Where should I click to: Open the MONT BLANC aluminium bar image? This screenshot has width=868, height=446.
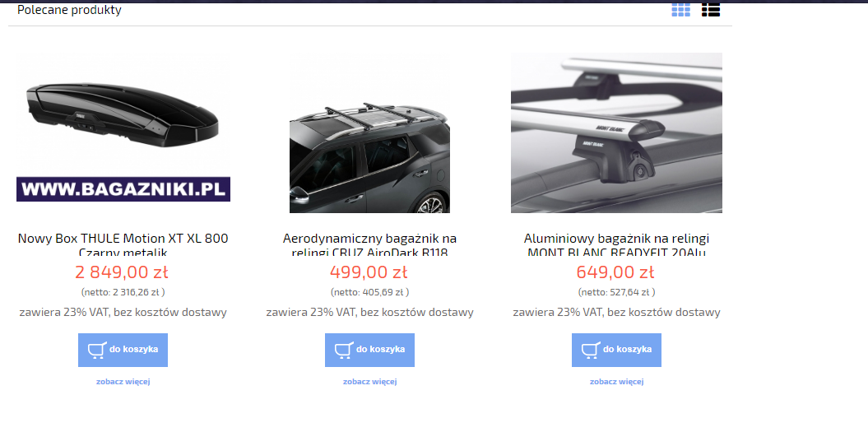point(617,132)
